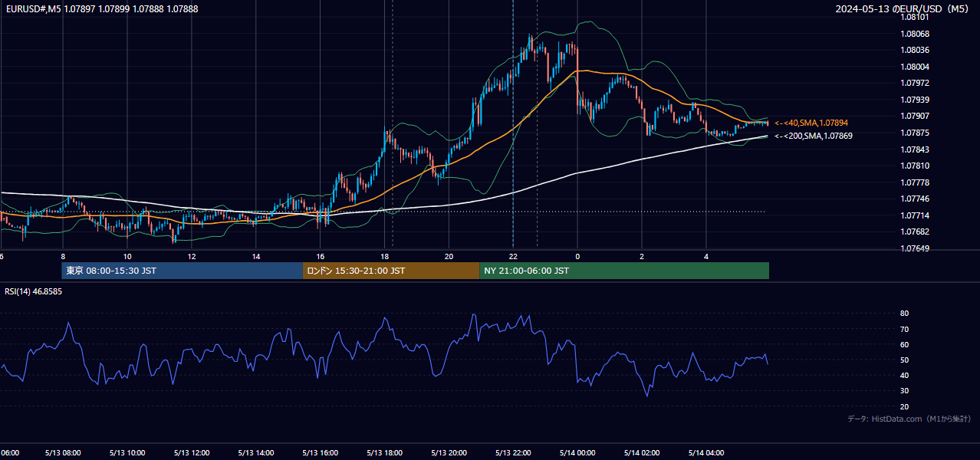Click the 5/13 14:00 bottom date label
980x460 pixels.
(256, 453)
